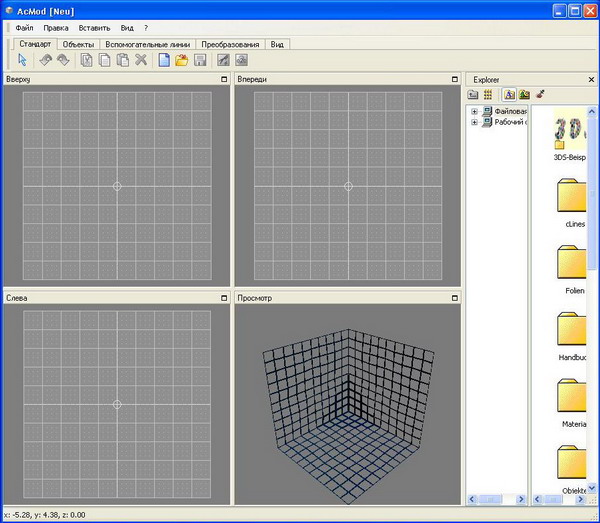Viewport: 600px width, 523px height.
Task: Click the Undo icon in toolbar
Action: tap(46, 61)
